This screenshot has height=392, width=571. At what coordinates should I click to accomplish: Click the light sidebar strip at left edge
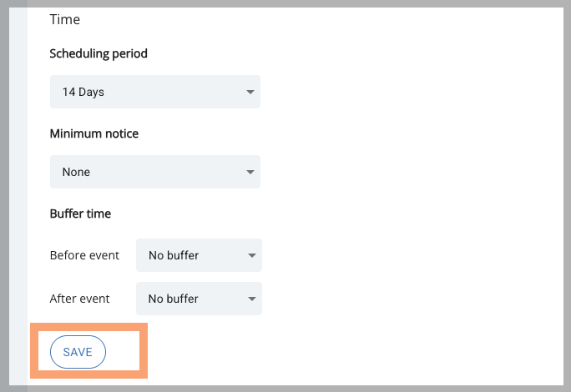coord(18,197)
